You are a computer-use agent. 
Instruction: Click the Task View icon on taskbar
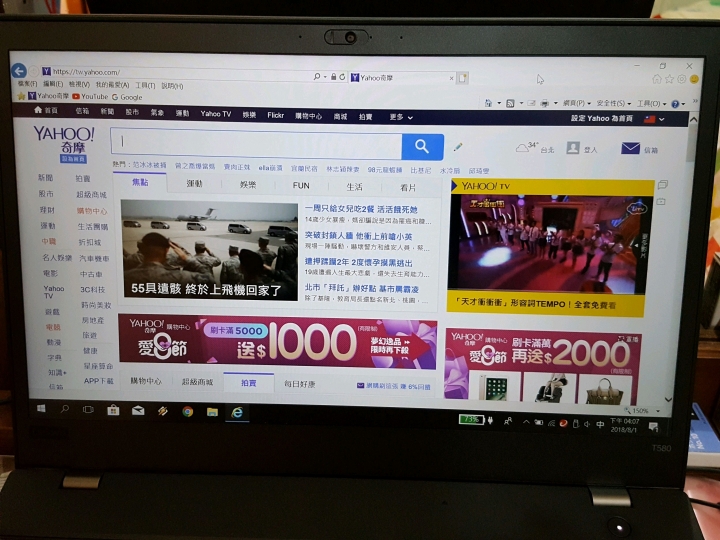coord(88,409)
